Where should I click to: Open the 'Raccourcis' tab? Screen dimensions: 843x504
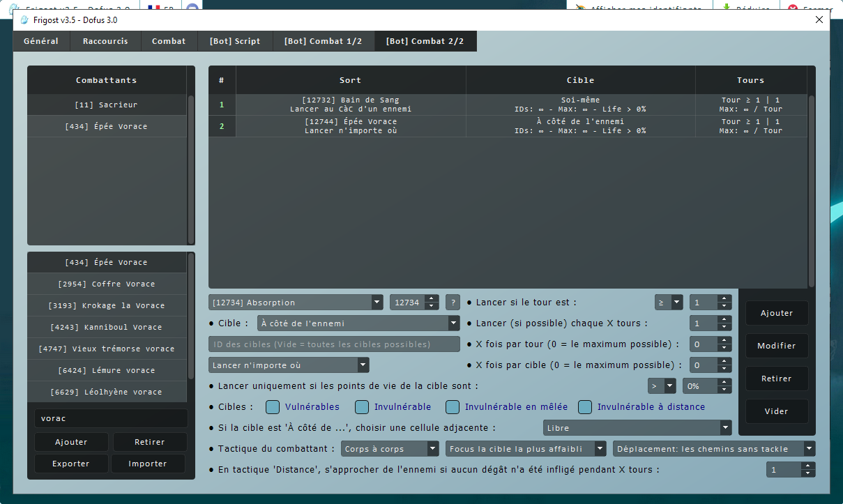[105, 40]
